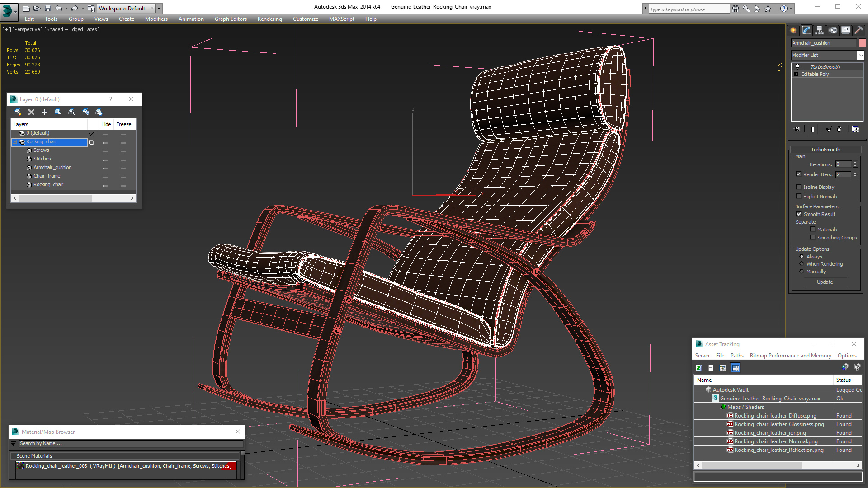Open the Rendering menu

(x=270, y=19)
